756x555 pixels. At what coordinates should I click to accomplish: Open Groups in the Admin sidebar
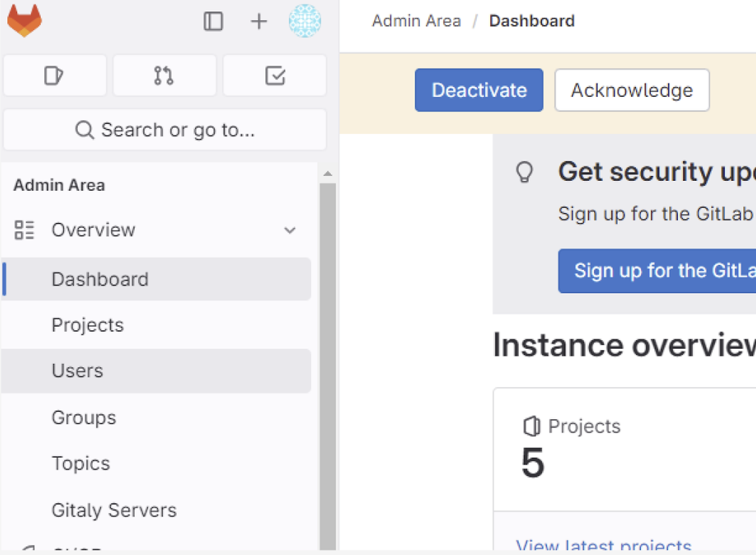point(157,417)
